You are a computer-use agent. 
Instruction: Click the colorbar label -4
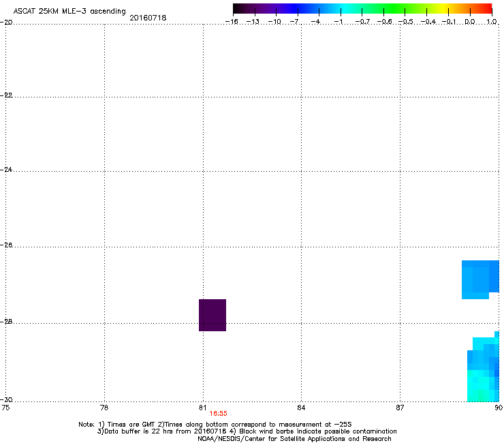(x=316, y=22)
